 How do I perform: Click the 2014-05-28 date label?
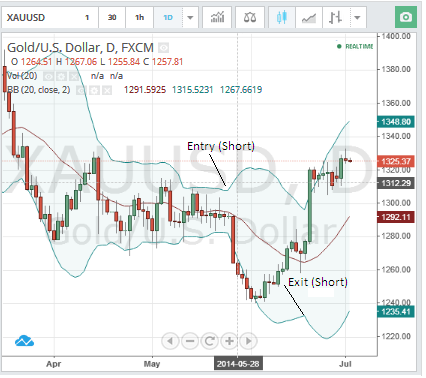pyautogui.click(x=238, y=364)
